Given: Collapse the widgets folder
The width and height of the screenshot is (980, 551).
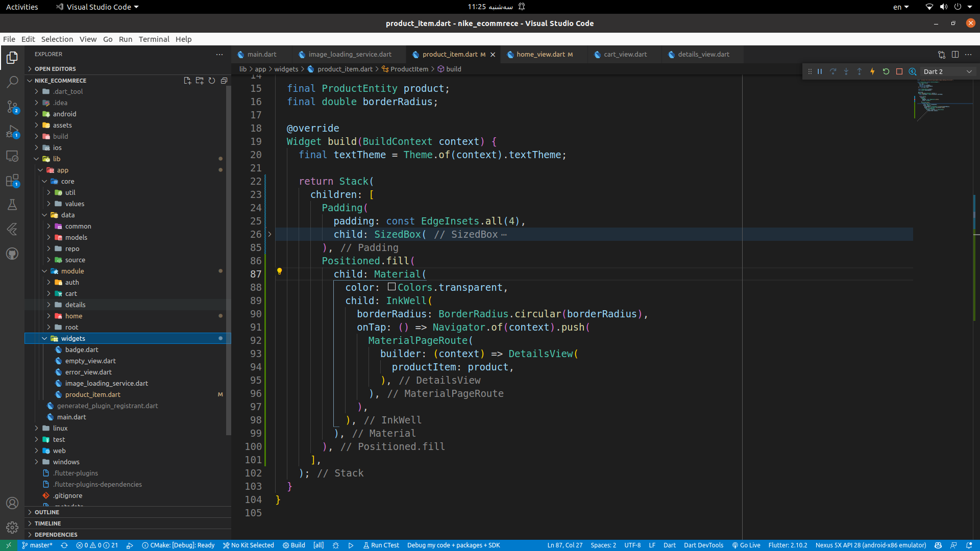Looking at the screenshot, I should [128, 338].
